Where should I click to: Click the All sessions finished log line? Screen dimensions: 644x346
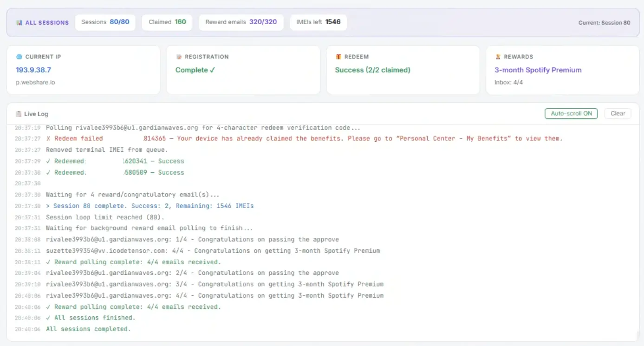[91, 318]
